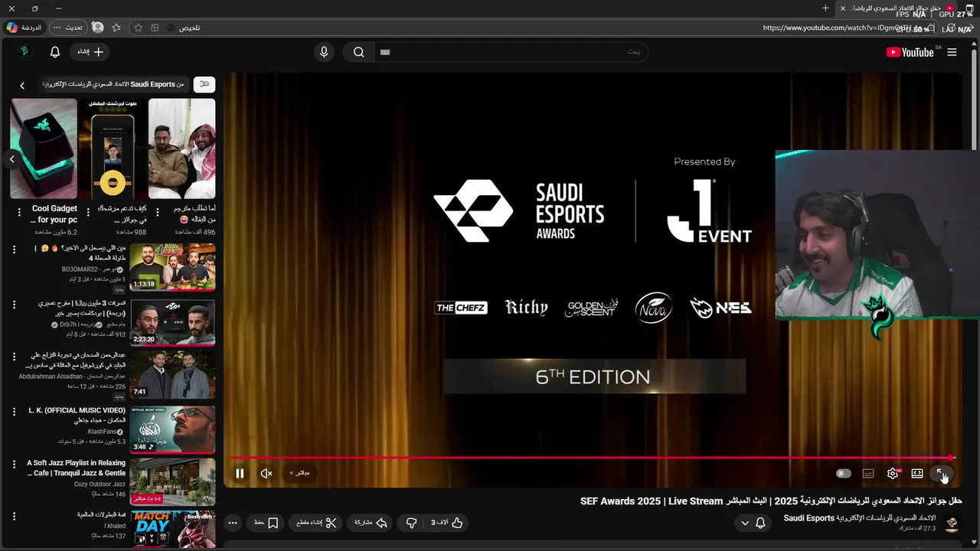
Task: Share the video with the مشاركة button
Action: (x=371, y=523)
